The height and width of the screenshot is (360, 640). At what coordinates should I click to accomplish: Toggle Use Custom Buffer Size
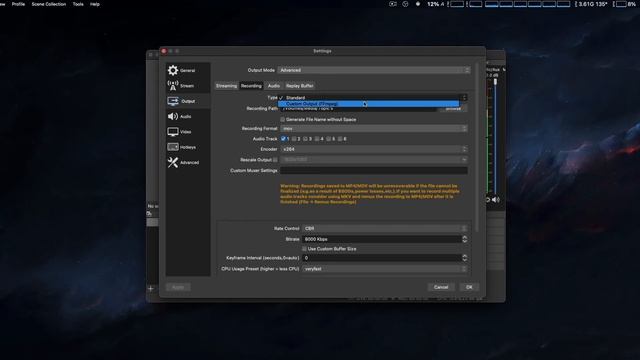coord(304,249)
